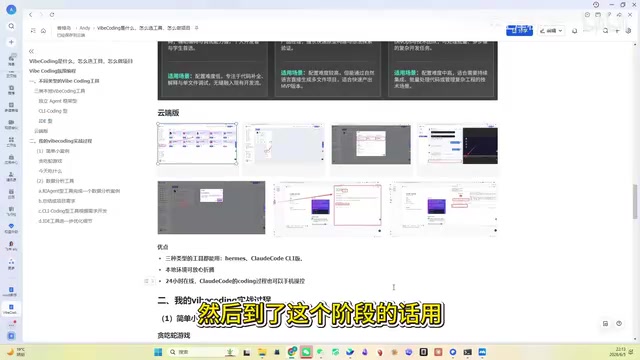Open the fourth thumbnail with dark terminal panel
The height and width of the screenshot is (360, 640).
[x=458, y=144]
